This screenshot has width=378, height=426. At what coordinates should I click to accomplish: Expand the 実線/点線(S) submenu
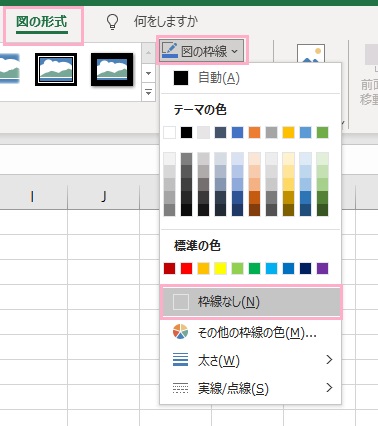(x=250, y=388)
